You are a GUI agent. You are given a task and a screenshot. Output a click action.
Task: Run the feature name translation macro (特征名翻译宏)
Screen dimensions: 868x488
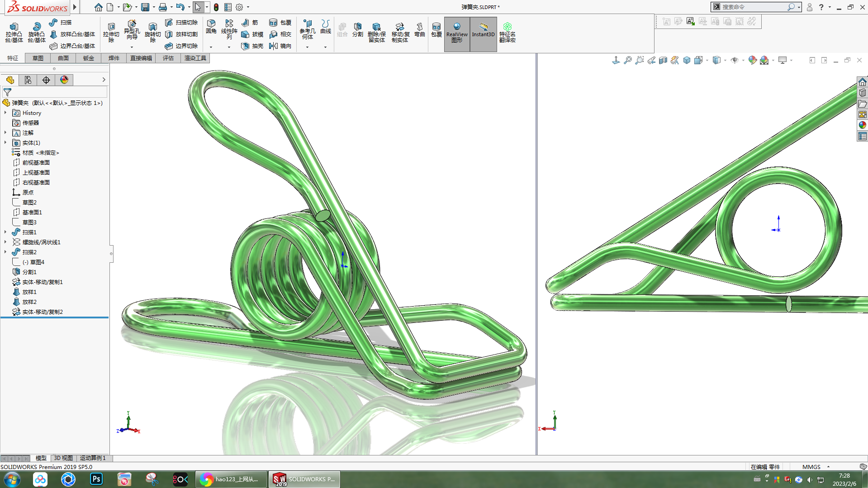(507, 32)
